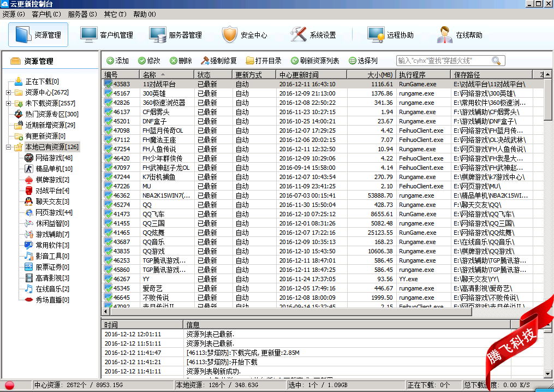Open 远程协助 section
The image size is (554, 392).
click(x=390, y=34)
